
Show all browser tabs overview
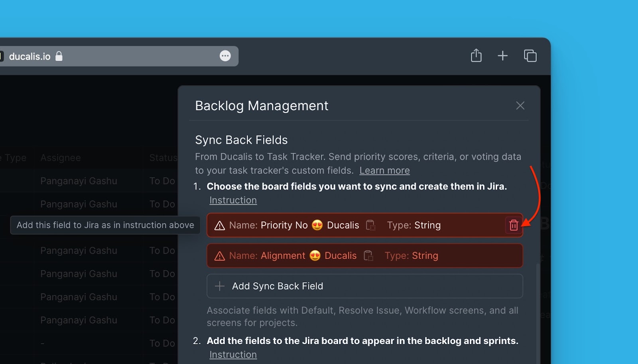(530, 56)
